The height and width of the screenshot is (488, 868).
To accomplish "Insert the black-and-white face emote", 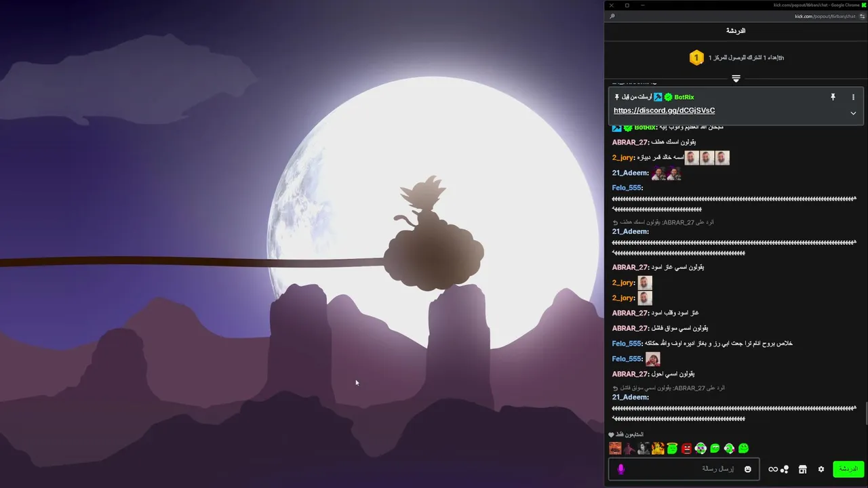I will click(644, 448).
